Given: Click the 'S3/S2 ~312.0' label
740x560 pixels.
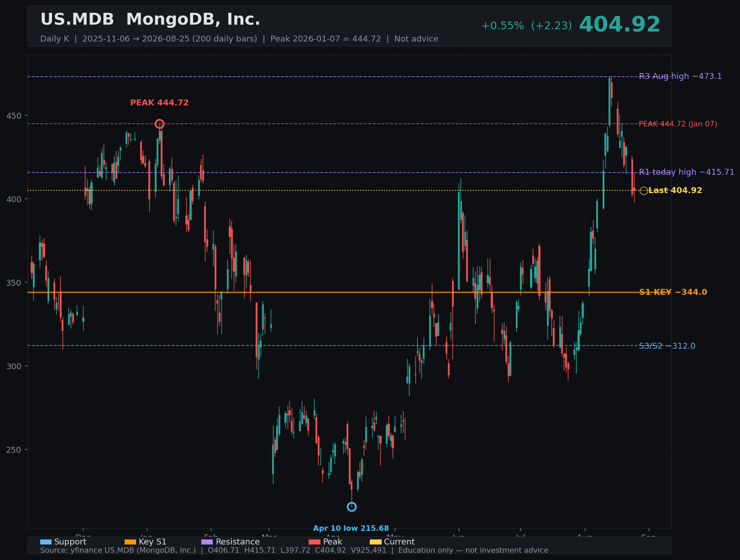Looking at the screenshot, I should tap(667, 346).
